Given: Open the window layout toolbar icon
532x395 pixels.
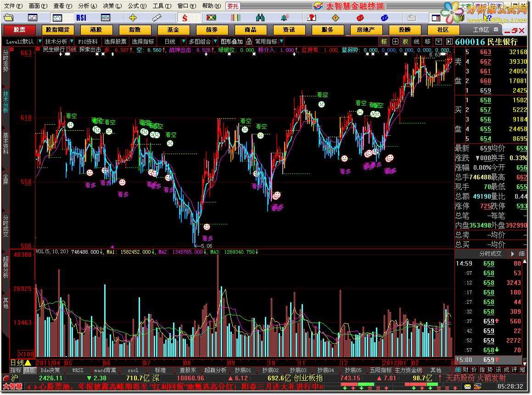Looking at the screenshot, I should coord(436,17).
